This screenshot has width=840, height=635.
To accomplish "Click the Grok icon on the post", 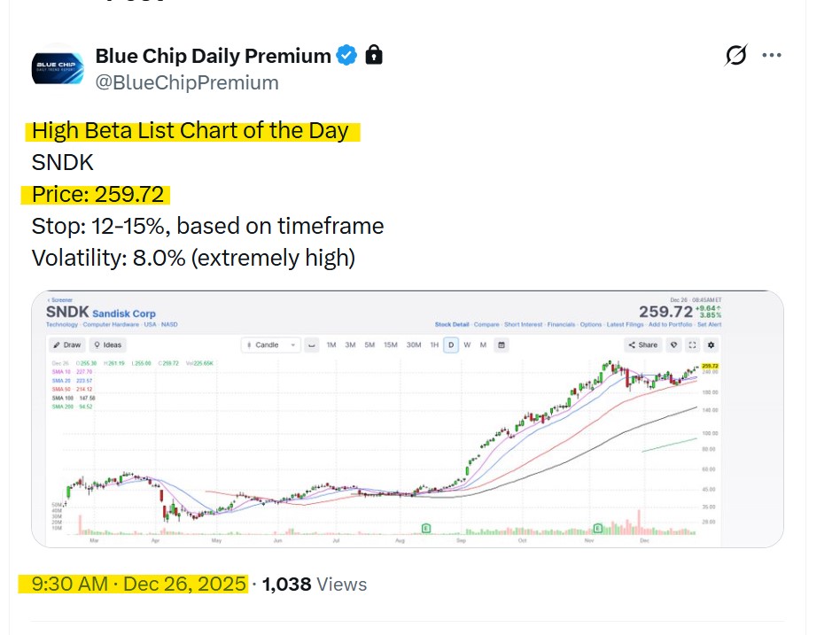I will tap(735, 57).
